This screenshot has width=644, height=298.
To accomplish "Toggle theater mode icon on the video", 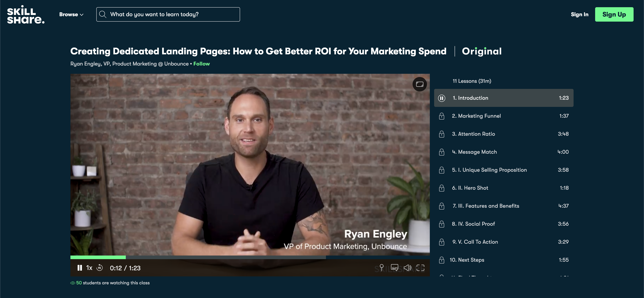I will click(420, 84).
